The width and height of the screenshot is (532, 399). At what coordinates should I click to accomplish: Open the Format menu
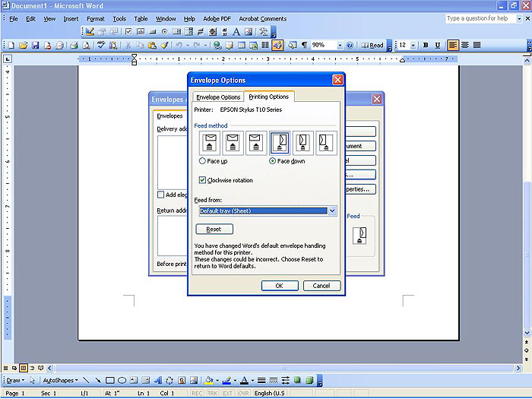95,19
